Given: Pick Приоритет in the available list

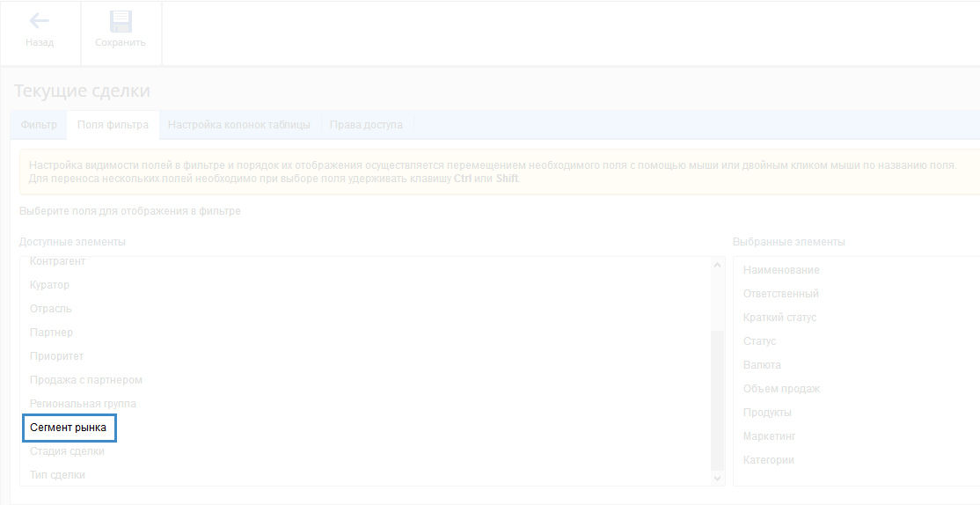Looking at the screenshot, I should [x=57, y=356].
